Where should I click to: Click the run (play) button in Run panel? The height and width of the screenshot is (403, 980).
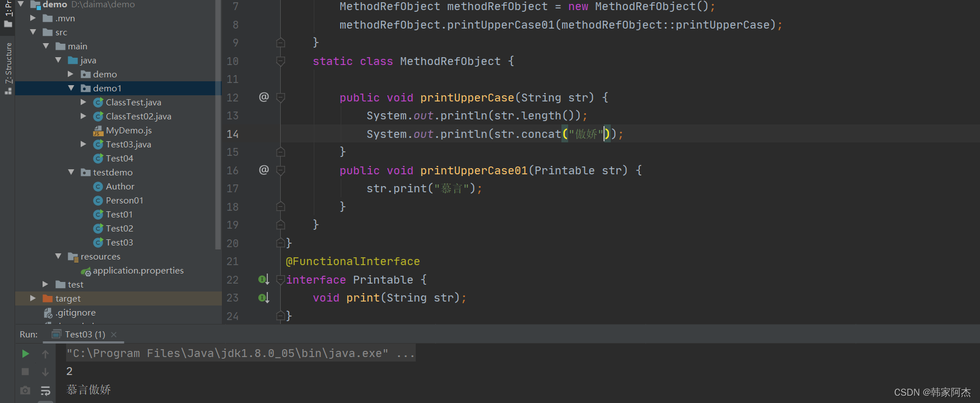pos(25,354)
